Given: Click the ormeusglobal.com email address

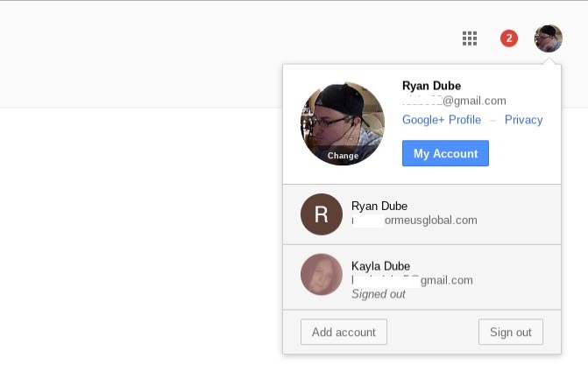Looking at the screenshot, I should (414, 221).
